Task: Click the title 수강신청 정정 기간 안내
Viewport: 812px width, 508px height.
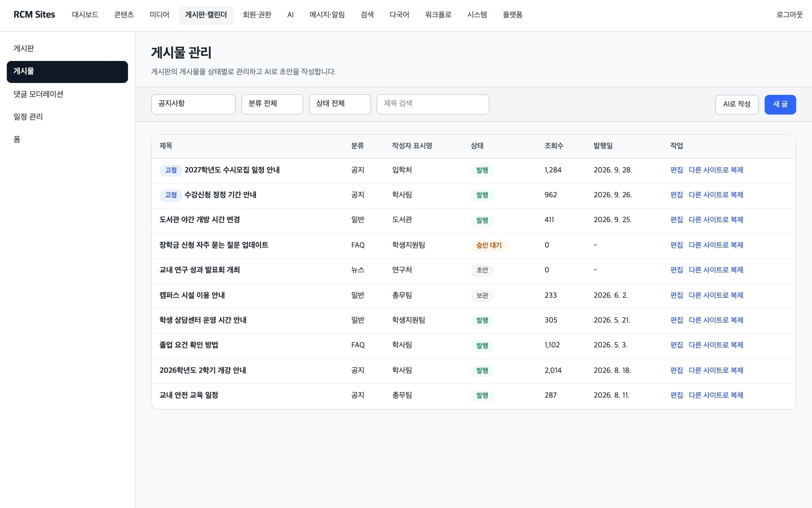Action: (220, 195)
